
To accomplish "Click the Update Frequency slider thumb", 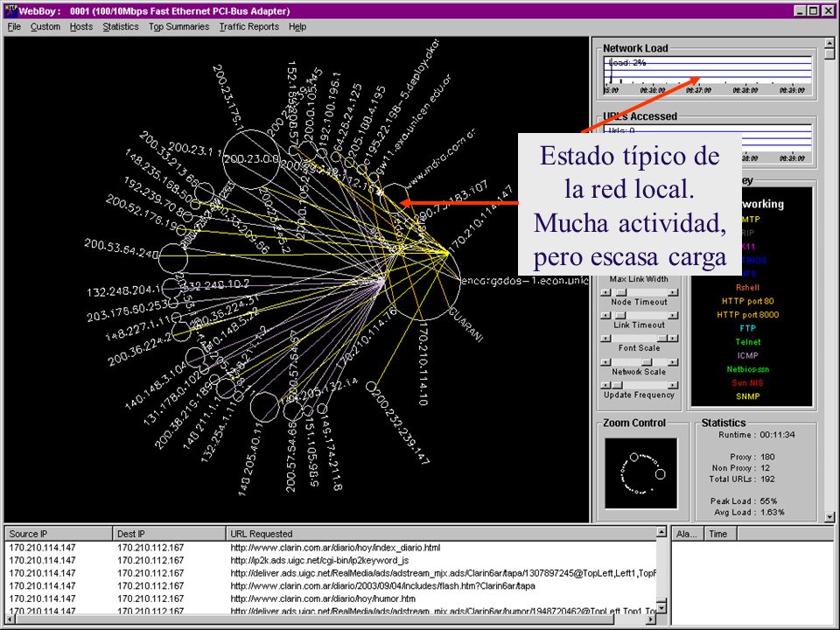I will [x=618, y=385].
